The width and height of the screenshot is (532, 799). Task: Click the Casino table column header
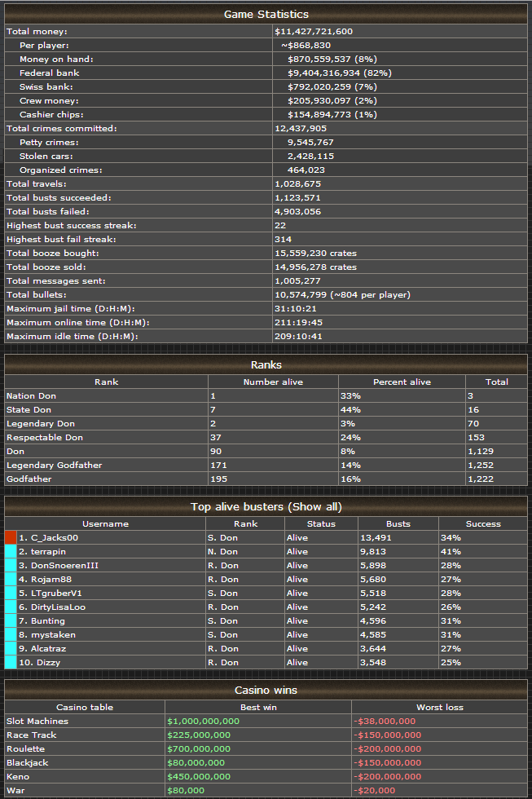coord(85,707)
